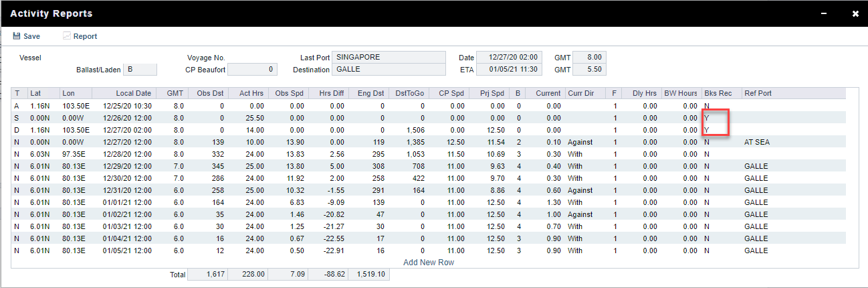Click the Hrs Diff -22.91 cell

[x=332, y=250]
